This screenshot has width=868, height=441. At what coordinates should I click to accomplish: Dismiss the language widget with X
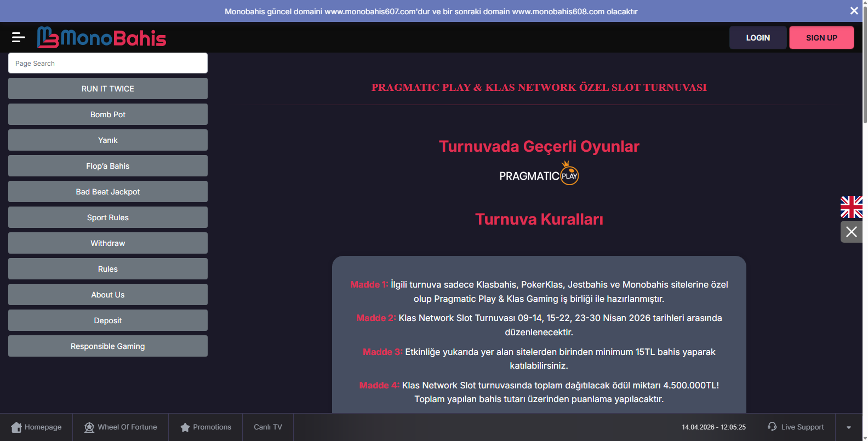(852, 232)
